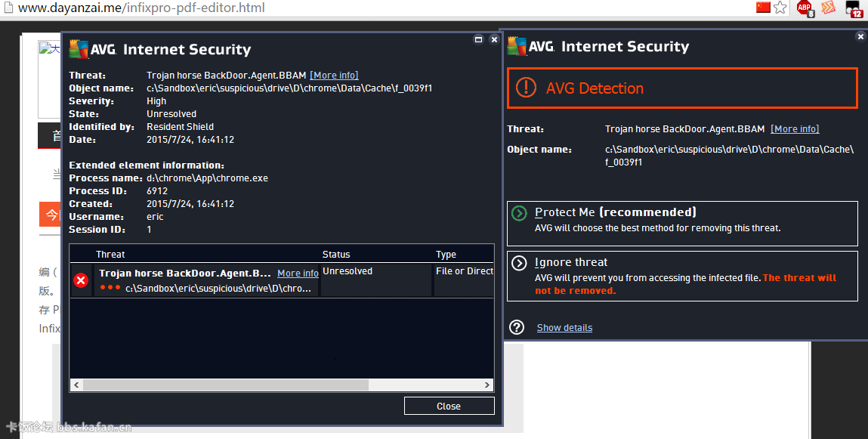
Task: Click Object name path in left dialog
Action: point(289,88)
